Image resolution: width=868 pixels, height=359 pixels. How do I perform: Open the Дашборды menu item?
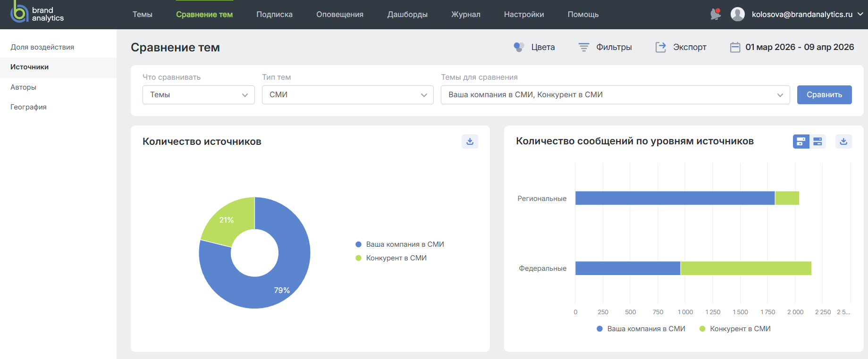tap(407, 15)
